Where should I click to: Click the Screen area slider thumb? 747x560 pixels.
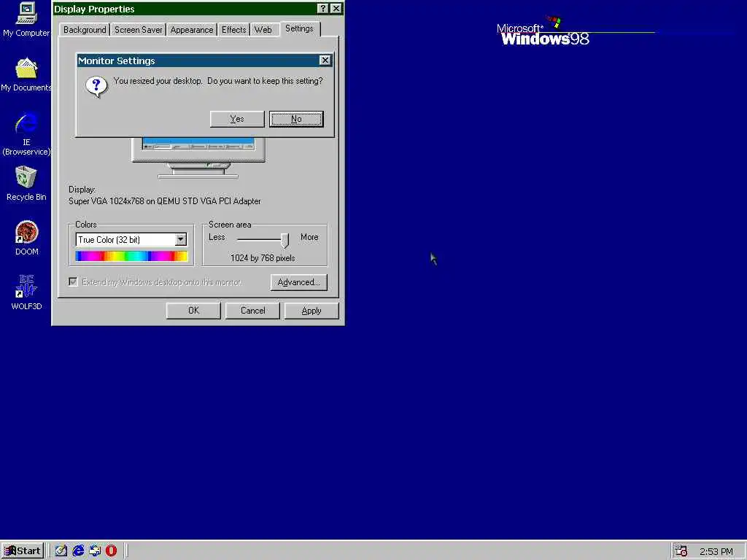285,240
